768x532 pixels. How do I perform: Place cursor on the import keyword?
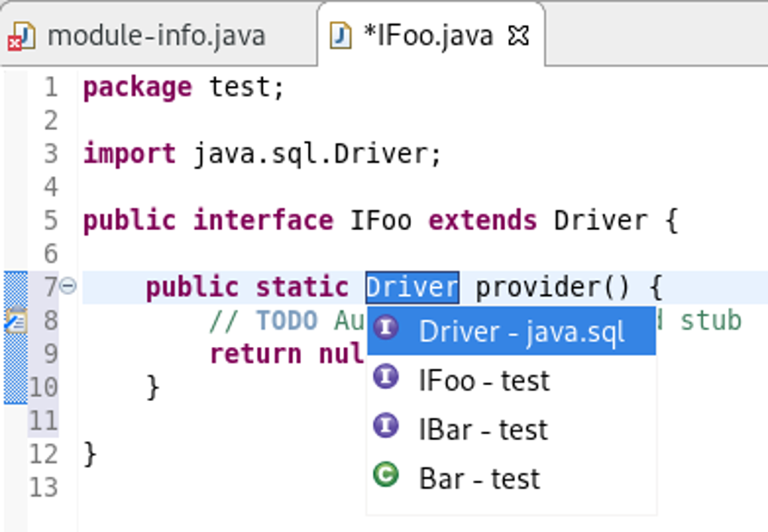click(129, 154)
